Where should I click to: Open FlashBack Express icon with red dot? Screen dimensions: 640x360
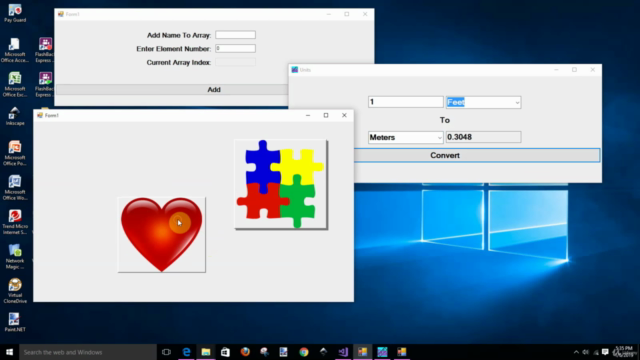[45, 50]
